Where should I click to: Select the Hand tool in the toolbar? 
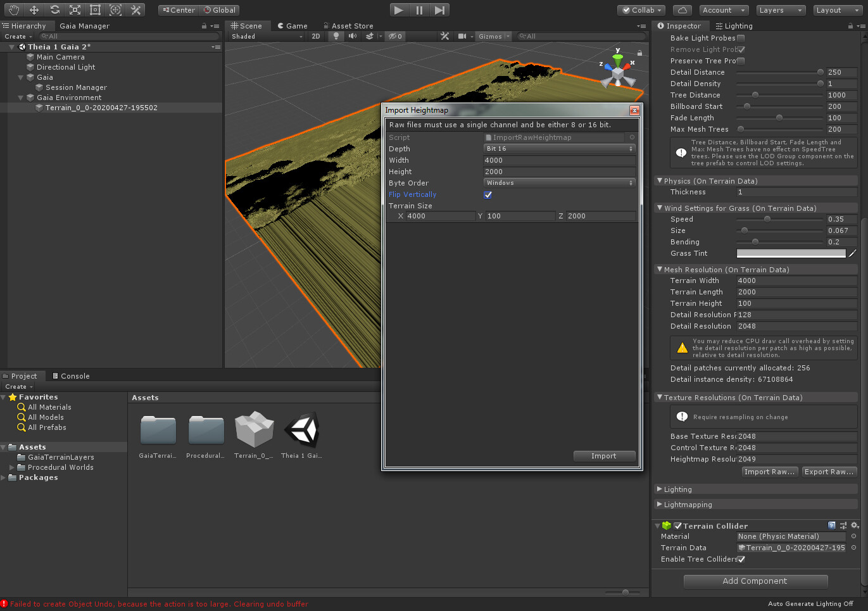click(14, 9)
